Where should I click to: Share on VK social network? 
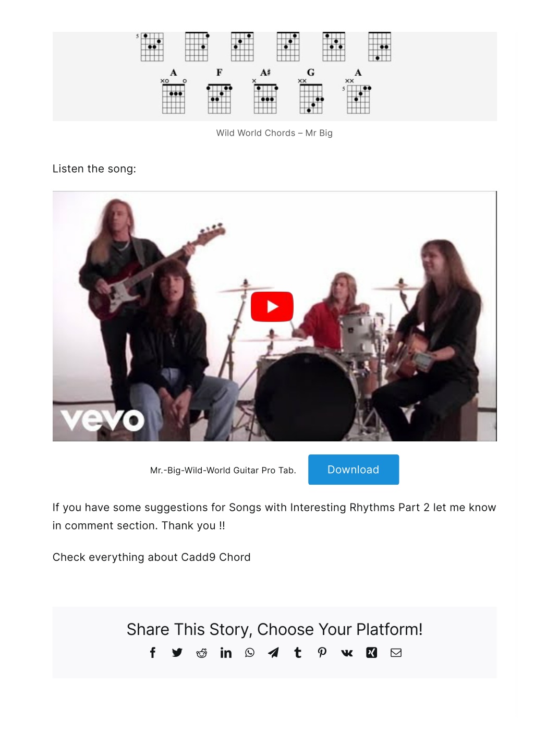click(347, 653)
